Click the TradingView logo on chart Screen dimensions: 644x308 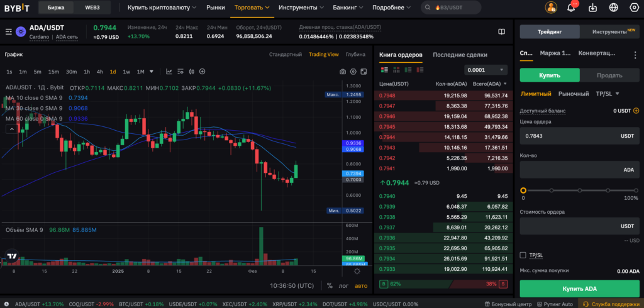point(13,256)
